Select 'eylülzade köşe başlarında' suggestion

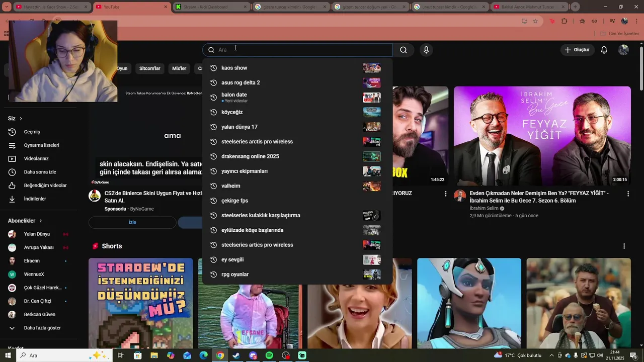pos(297,230)
